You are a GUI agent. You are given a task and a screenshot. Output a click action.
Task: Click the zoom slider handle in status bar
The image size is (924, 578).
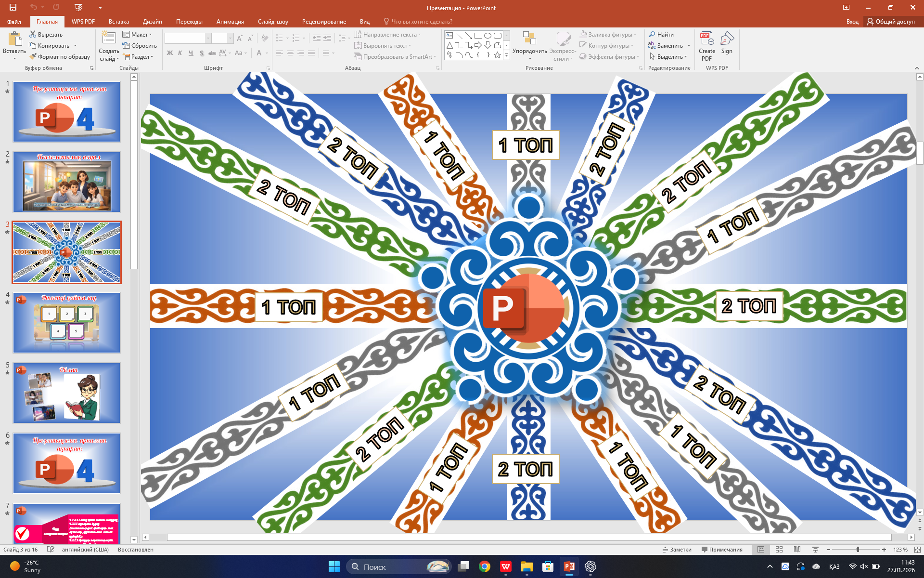point(858,550)
